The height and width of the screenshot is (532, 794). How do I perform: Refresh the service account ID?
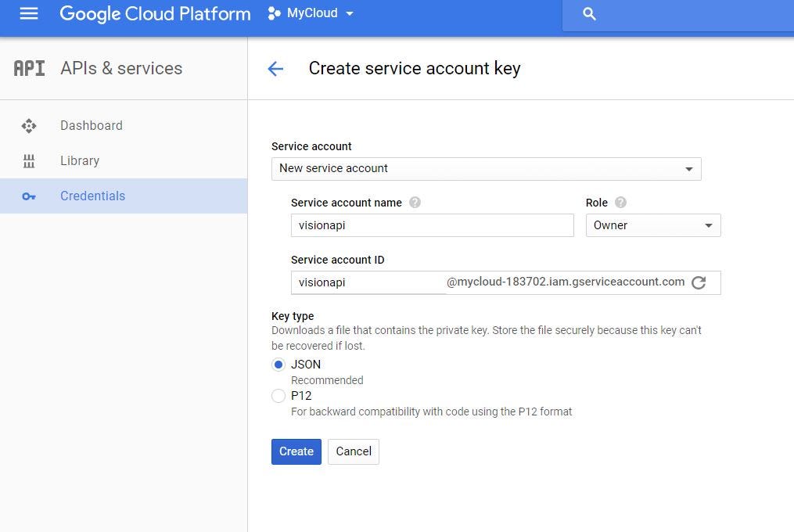click(699, 282)
